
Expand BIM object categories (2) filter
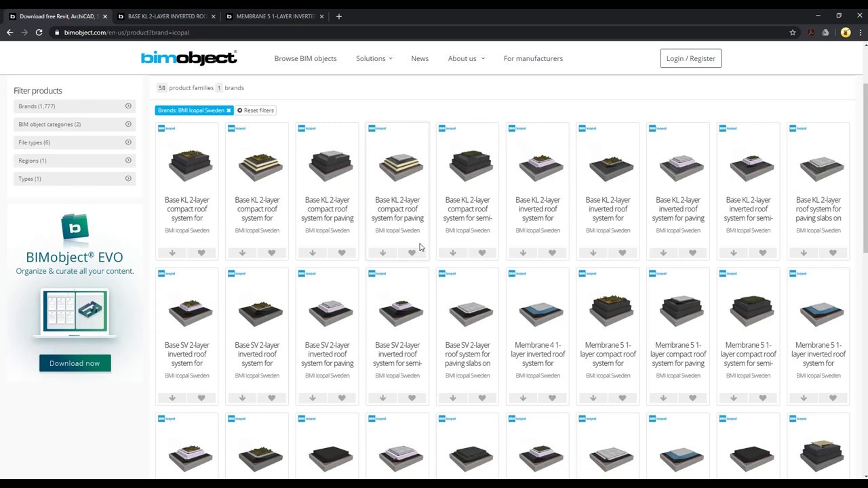click(x=75, y=124)
